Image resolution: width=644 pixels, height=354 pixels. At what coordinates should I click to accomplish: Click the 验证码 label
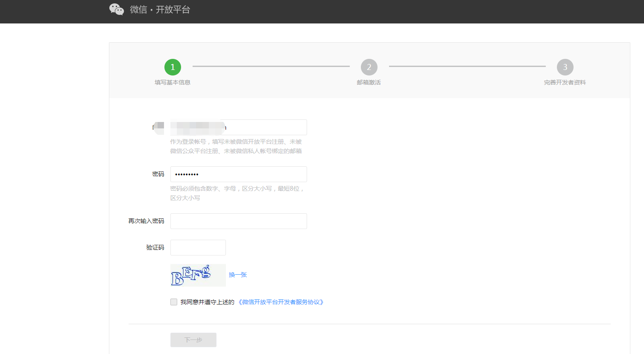pos(155,247)
